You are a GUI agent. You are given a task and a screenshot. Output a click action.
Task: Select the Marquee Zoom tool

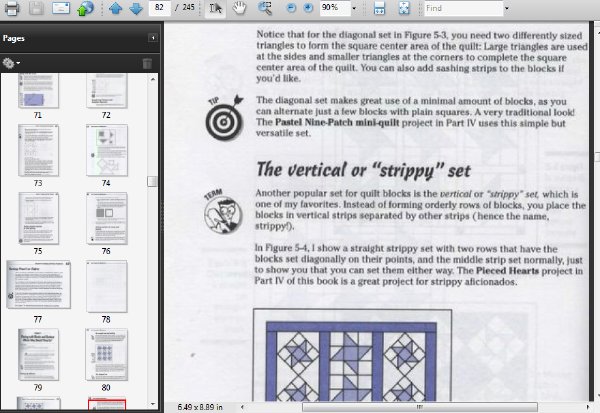[264, 8]
